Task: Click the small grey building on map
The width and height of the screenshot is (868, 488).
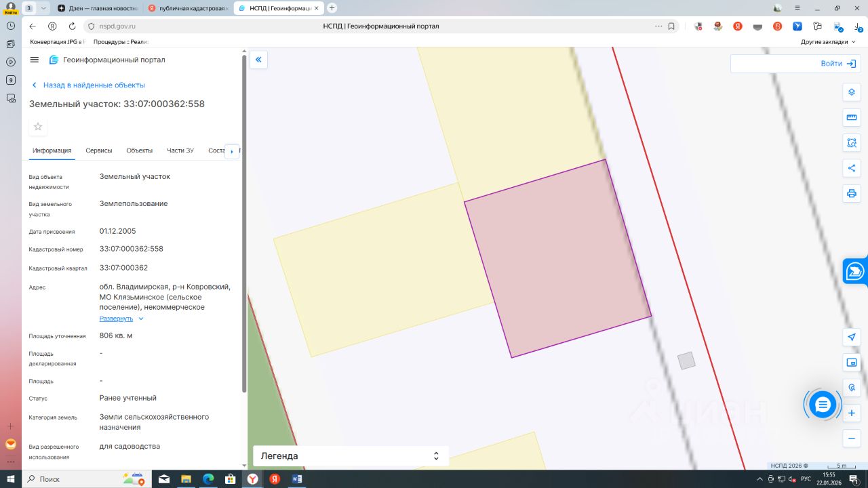Action: click(x=687, y=361)
